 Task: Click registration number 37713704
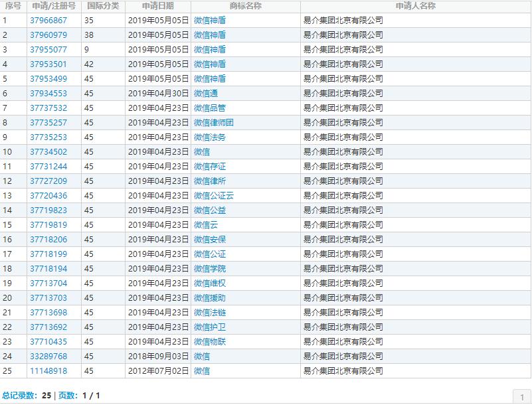click(x=48, y=283)
